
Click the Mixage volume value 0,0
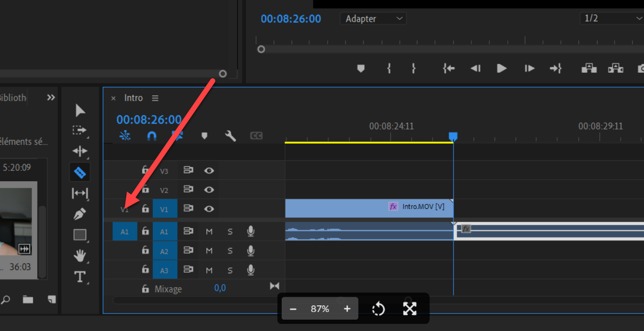coord(220,288)
